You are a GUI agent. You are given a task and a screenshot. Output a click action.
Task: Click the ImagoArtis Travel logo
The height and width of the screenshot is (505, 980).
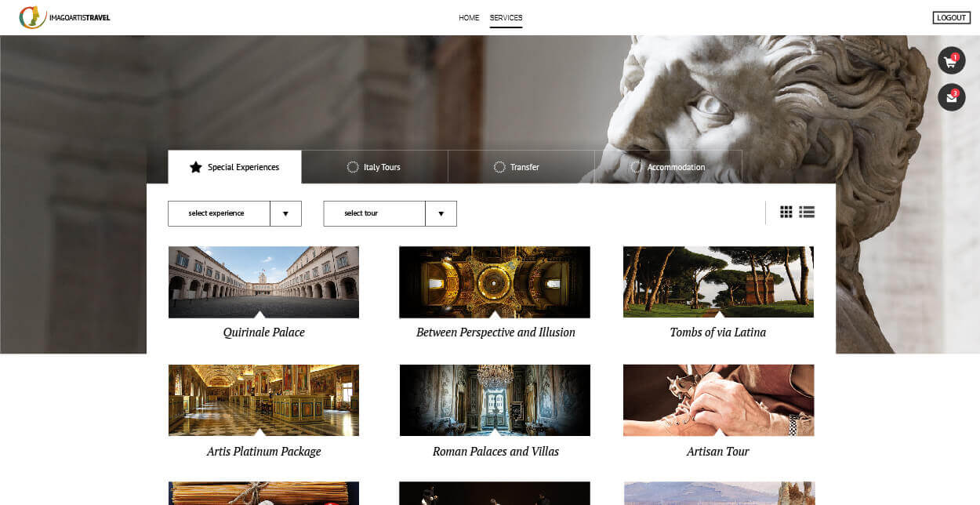65,17
